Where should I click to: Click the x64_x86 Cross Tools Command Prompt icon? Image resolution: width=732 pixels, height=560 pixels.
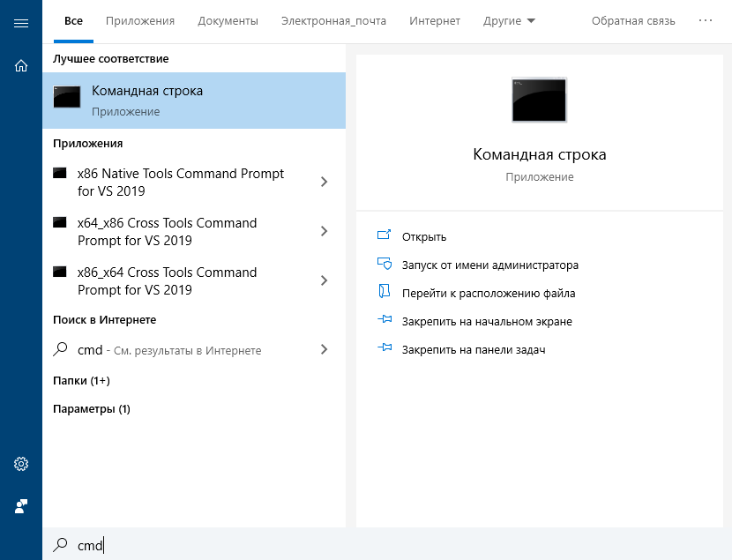coord(60,222)
